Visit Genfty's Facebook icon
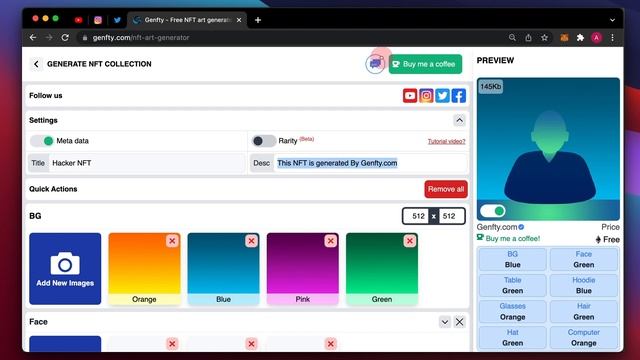Viewport: 640px width, 360px height. pyautogui.click(x=459, y=96)
